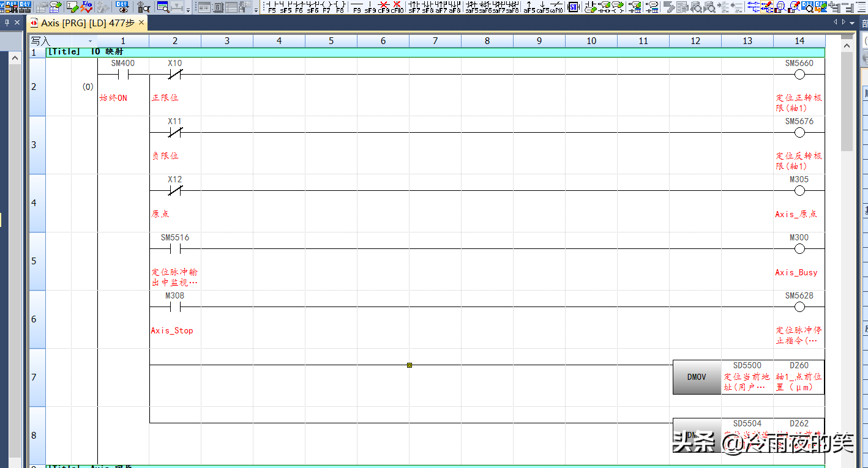Select the DMOV instruction block for SD5500

point(697,377)
